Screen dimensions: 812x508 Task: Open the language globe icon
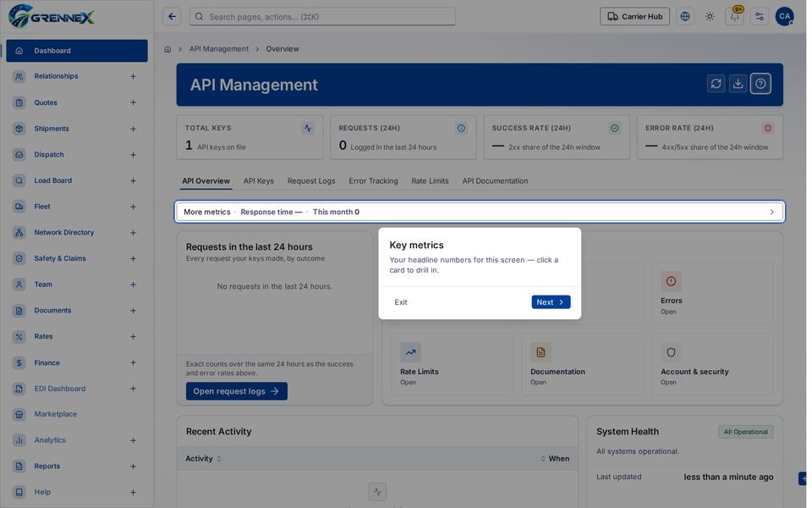click(x=685, y=17)
